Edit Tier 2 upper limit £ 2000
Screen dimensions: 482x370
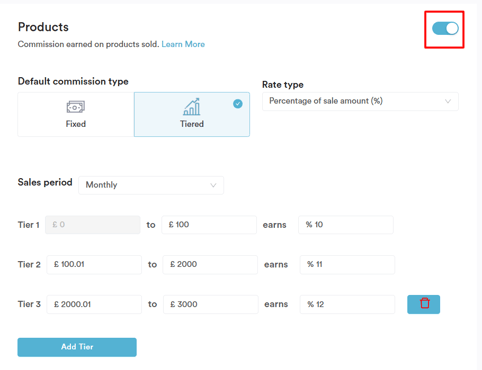coord(210,265)
